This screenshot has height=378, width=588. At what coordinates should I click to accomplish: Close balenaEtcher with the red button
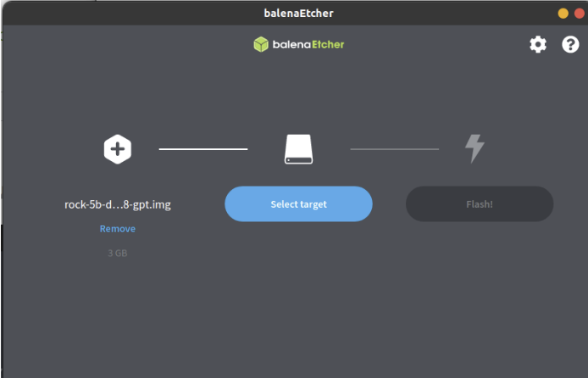(x=580, y=14)
